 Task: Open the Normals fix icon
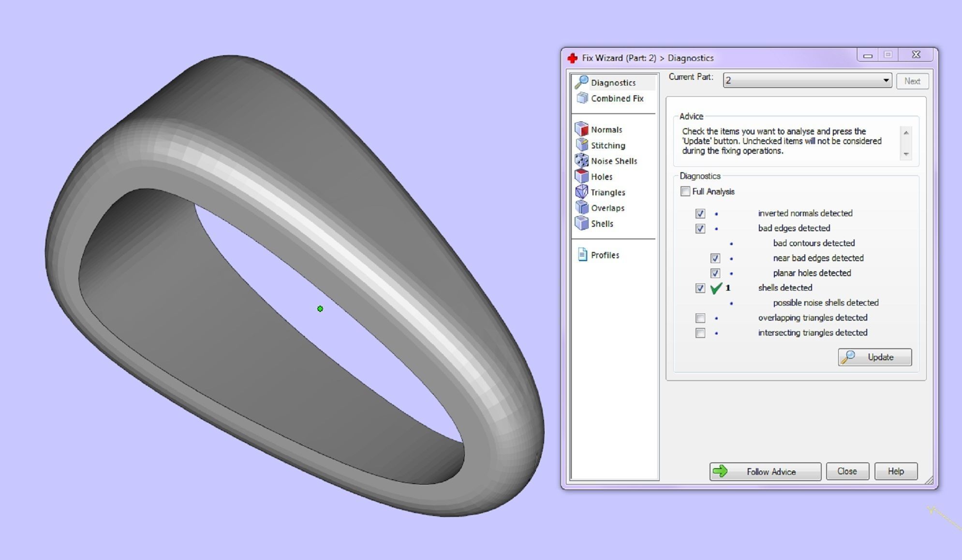[x=581, y=129]
